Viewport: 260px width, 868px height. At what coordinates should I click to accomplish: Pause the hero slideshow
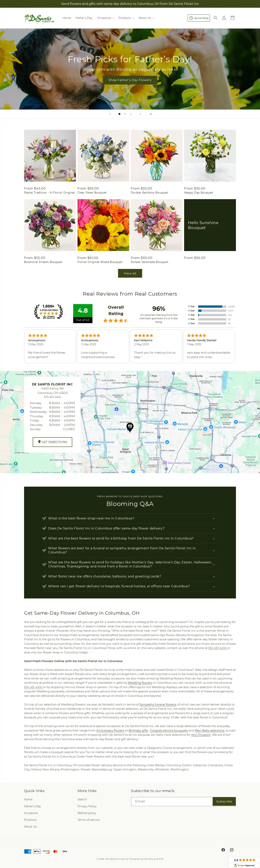pyautogui.click(x=151, y=114)
